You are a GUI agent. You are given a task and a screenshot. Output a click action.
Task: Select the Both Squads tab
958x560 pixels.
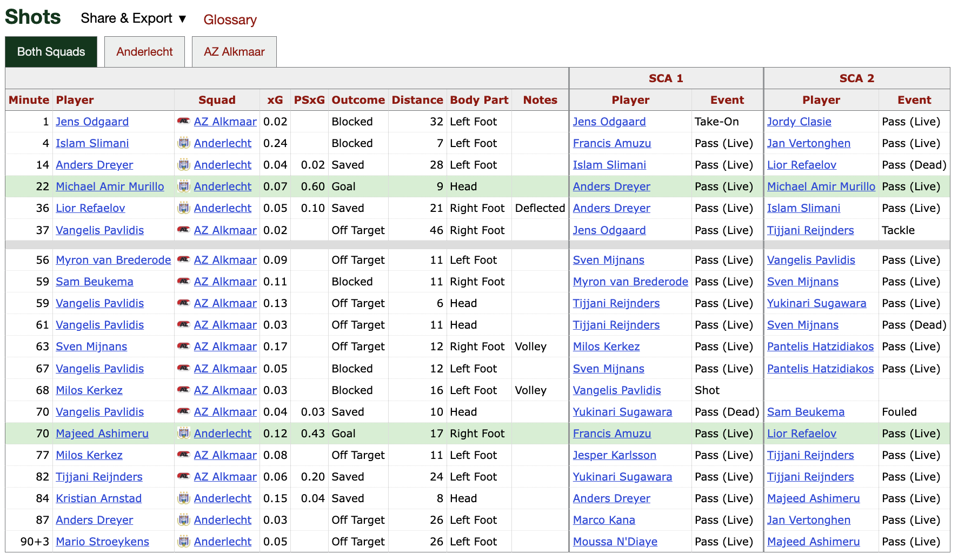pos(51,52)
